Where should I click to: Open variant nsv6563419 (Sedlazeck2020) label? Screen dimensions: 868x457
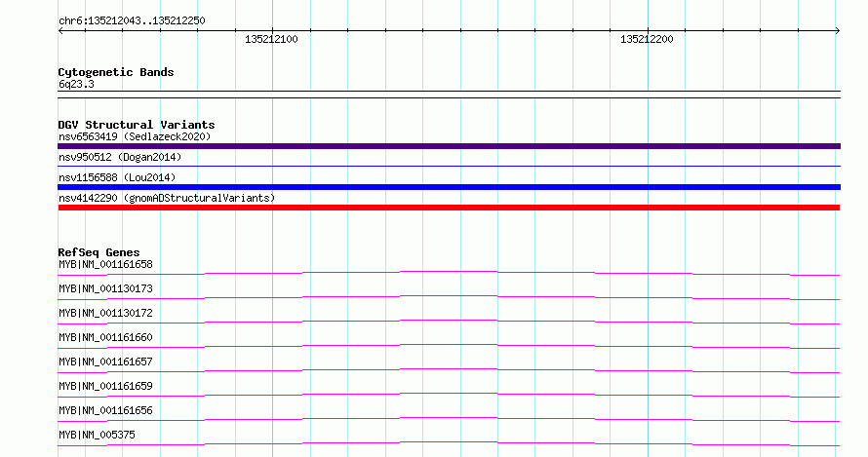pos(135,136)
